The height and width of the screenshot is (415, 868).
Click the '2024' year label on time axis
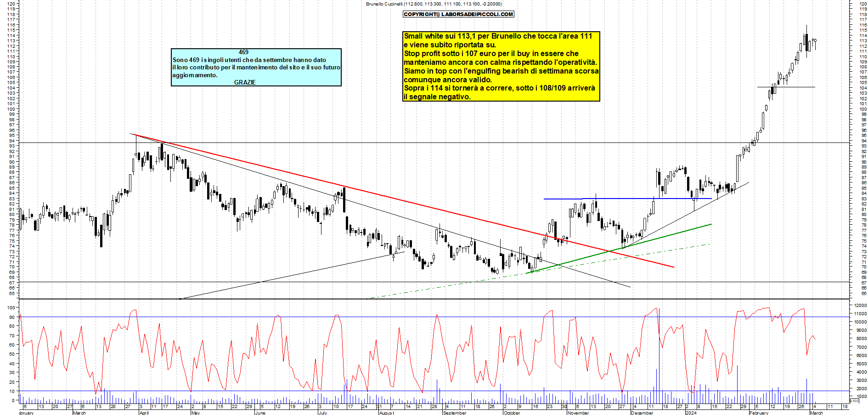[691, 413]
